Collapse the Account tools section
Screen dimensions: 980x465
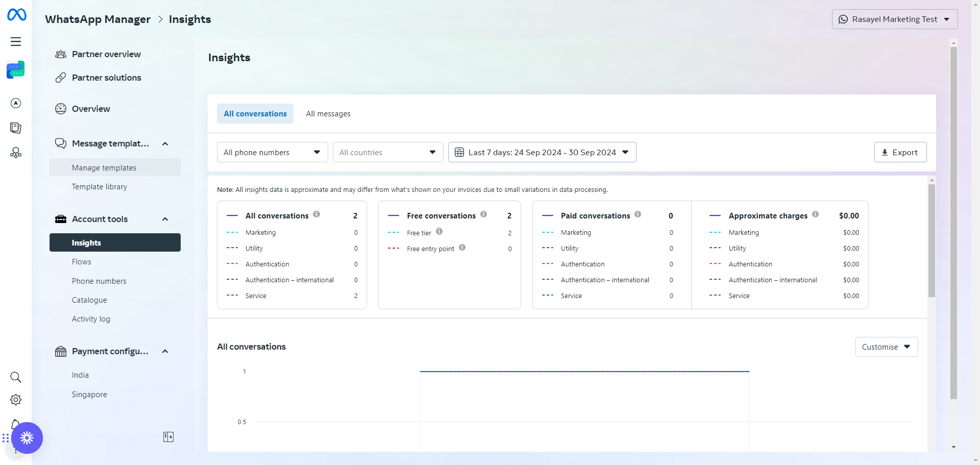pos(165,219)
